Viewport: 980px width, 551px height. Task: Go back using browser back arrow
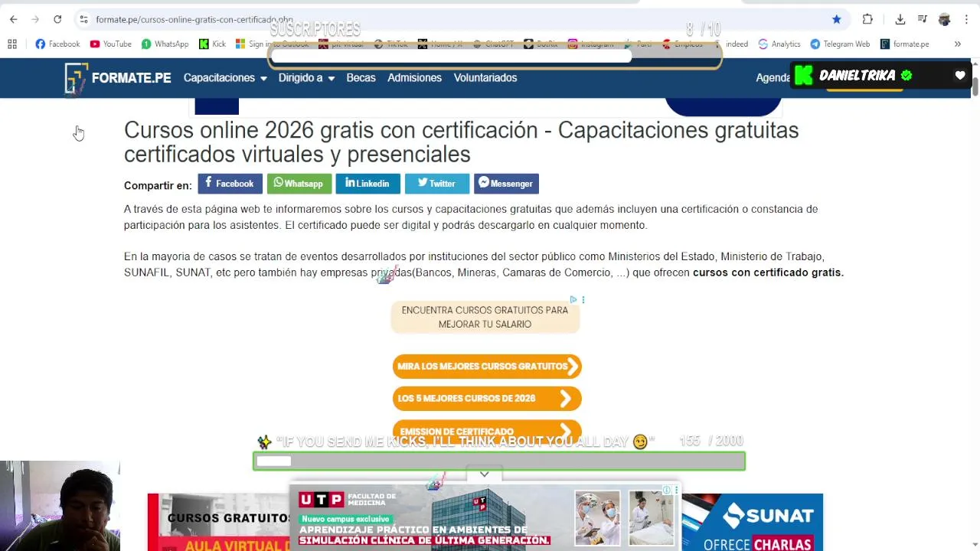[13, 19]
